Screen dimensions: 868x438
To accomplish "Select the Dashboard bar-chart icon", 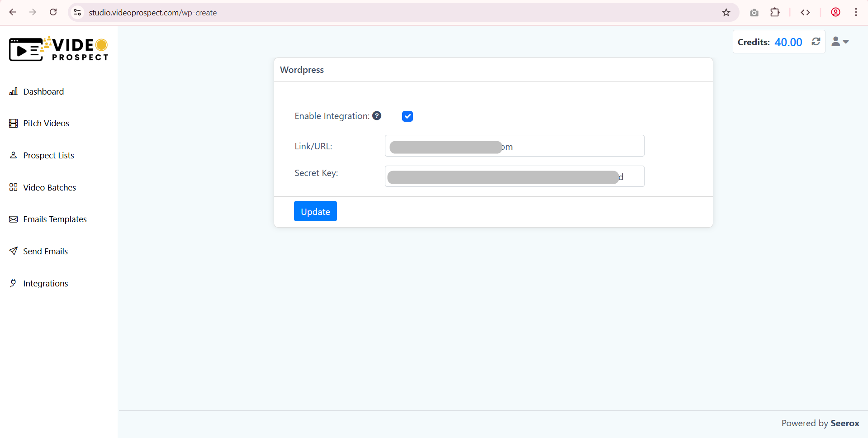I will click(14, 91).
